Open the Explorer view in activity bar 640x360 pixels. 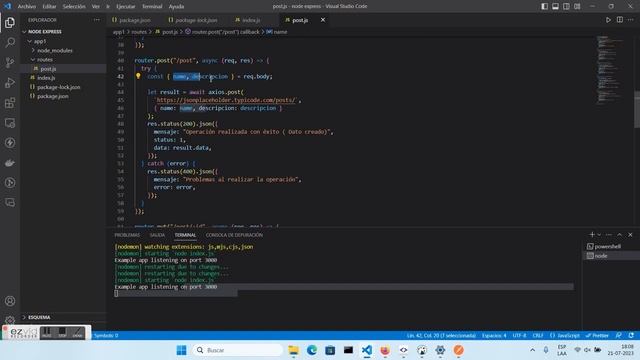(x=10, y=22)
